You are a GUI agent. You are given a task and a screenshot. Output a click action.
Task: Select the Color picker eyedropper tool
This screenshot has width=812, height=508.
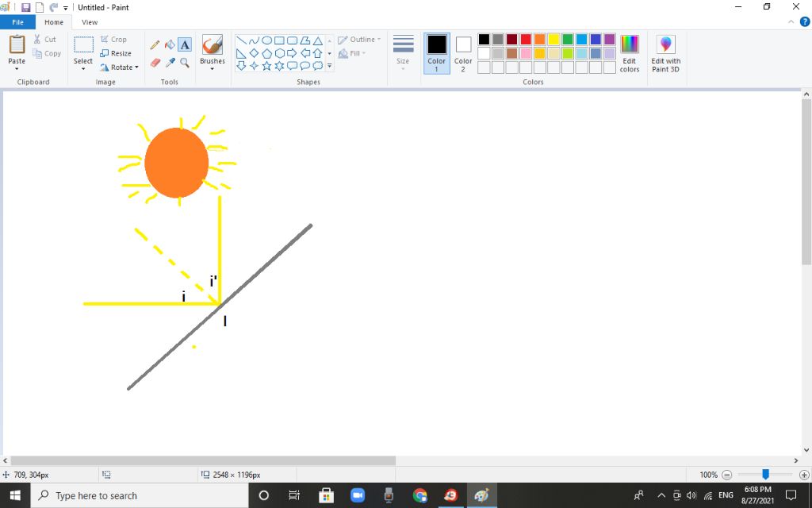170,63
